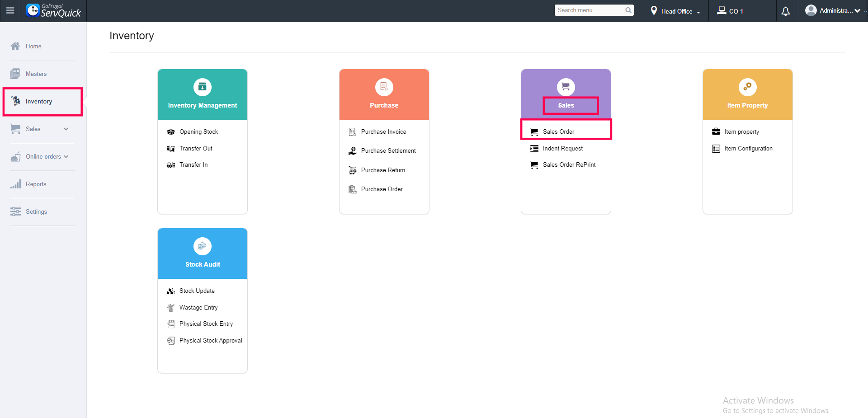868x418 pixels.
Task: Click the Home house icon in sidebar
Action: tap(15, 46)
